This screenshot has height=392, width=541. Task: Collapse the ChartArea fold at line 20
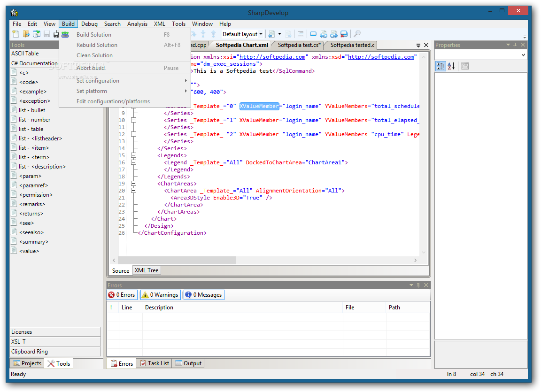pos(133,190)
